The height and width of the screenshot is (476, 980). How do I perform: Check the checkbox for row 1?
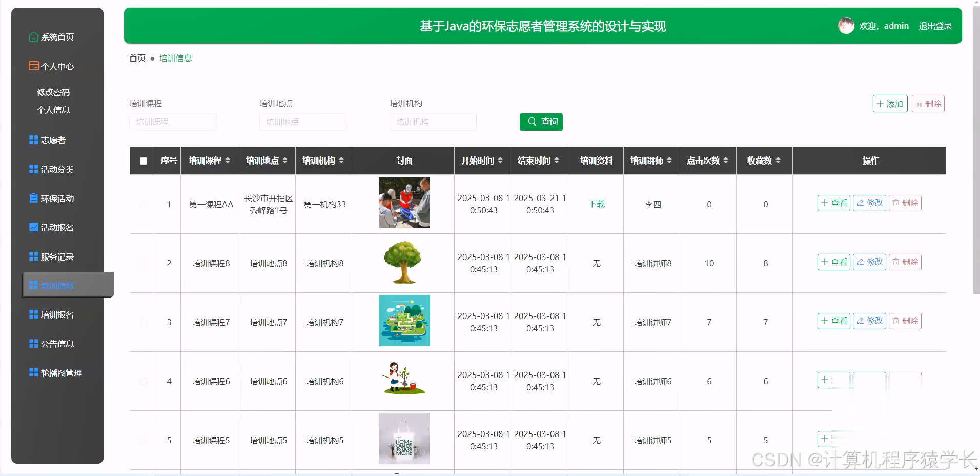(143, 204)
